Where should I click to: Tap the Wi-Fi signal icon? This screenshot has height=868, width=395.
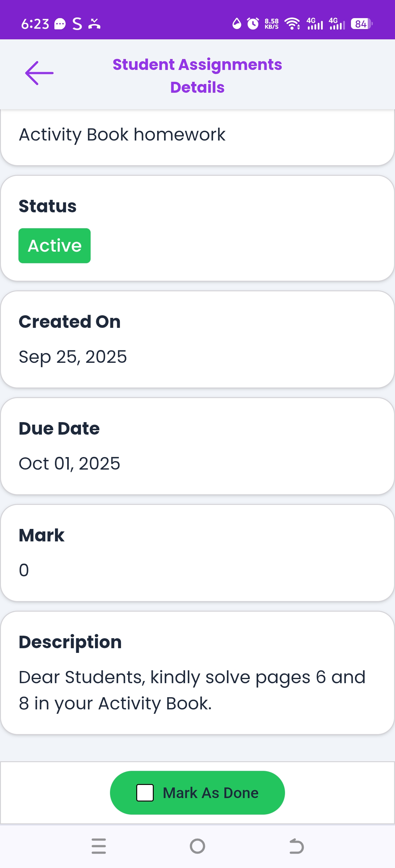click(x=292, y=24)
